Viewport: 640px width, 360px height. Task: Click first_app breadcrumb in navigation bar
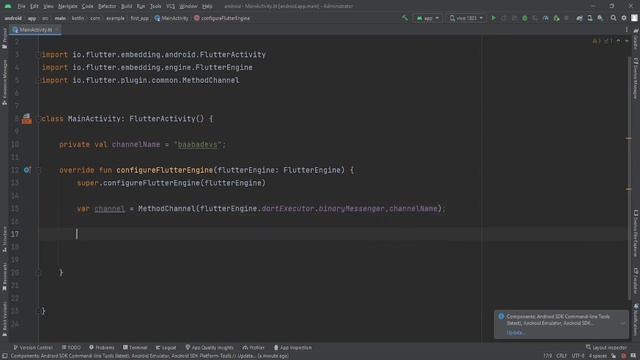[x=140, y=18]
